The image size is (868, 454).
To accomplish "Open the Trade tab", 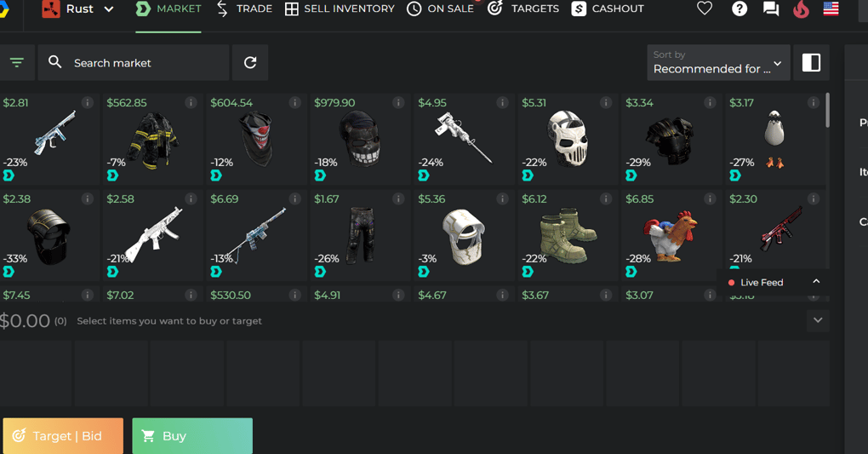I will tap(244, 9).
